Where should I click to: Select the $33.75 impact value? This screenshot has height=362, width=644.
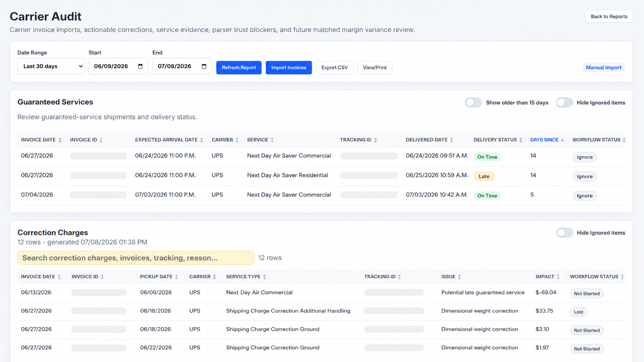(544, 311)
